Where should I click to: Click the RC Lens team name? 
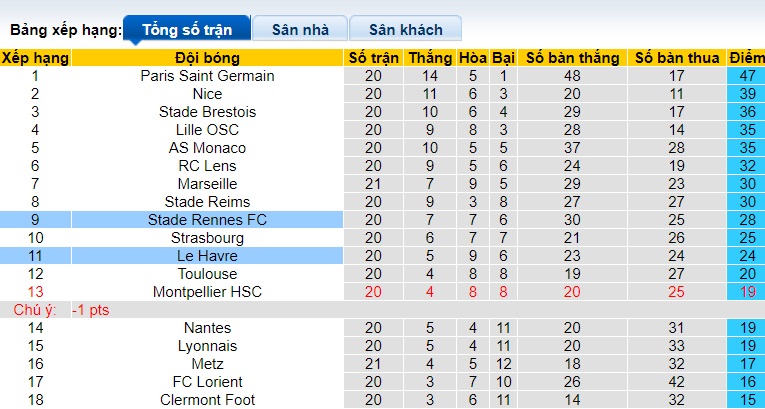coord(207,166)
